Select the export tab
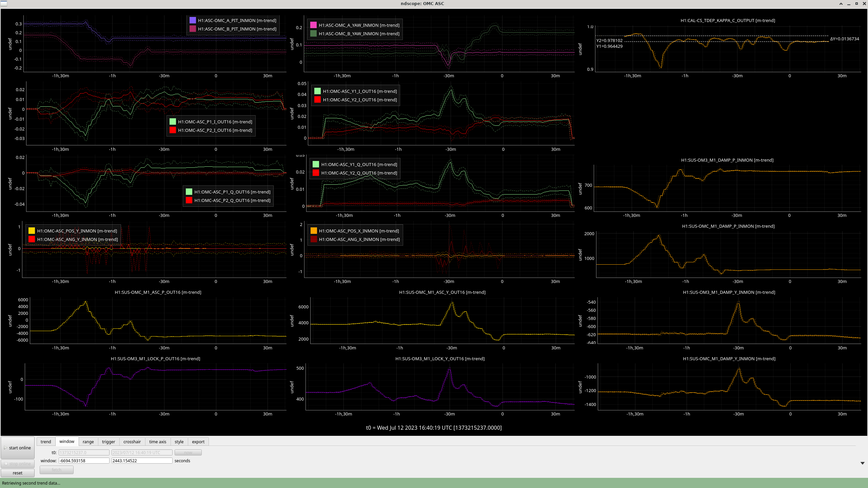 [198, 442]
